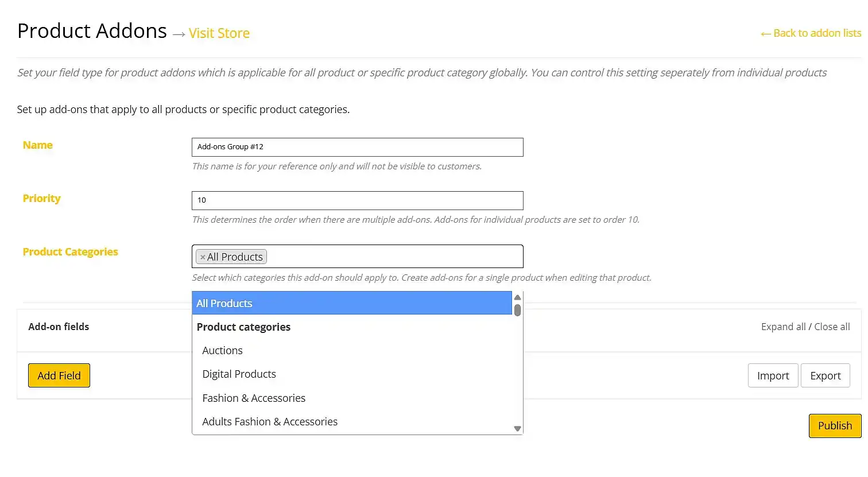Open the Visit Store link
This screenshot has width=868, height=477.
coord(219,33)
